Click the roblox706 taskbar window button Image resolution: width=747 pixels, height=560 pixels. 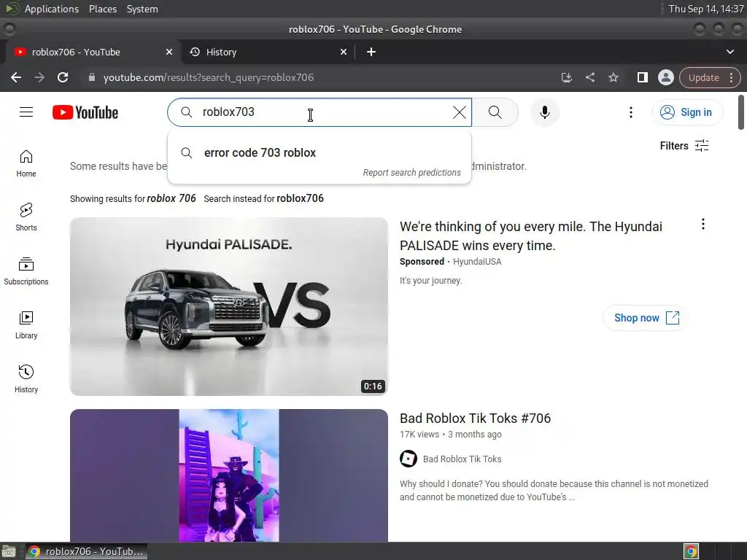coord(86,551)
